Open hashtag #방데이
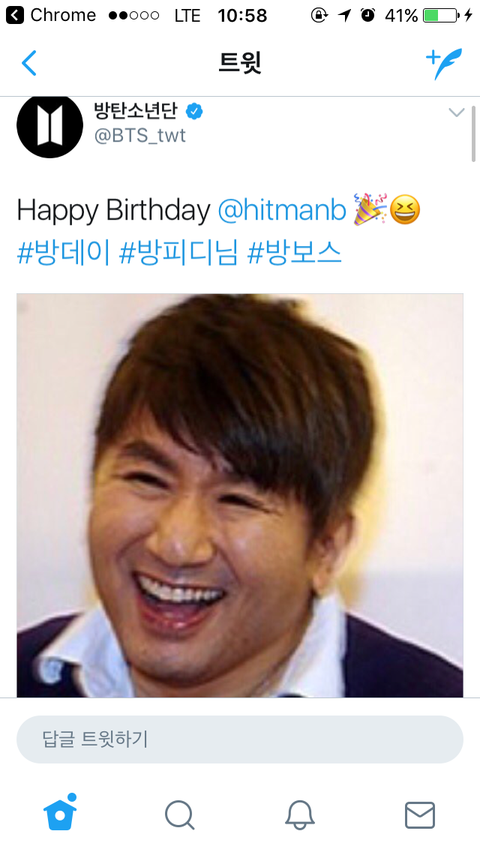 [64, 253]
